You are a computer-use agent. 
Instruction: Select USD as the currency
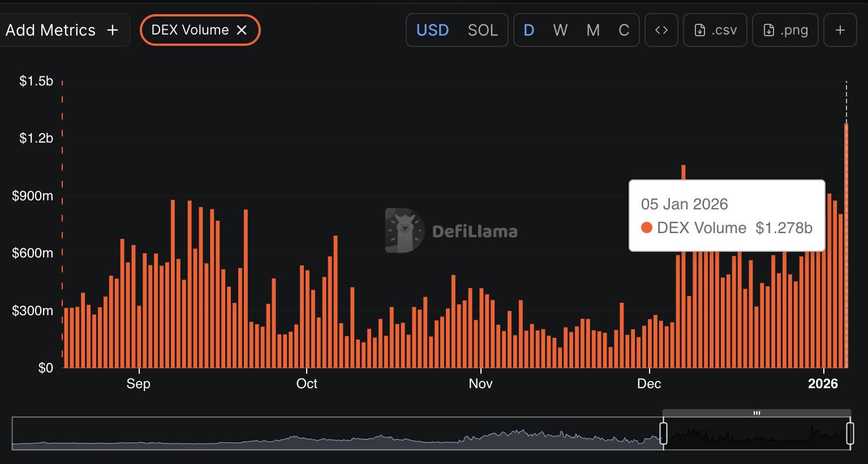(x=432, y=30)
